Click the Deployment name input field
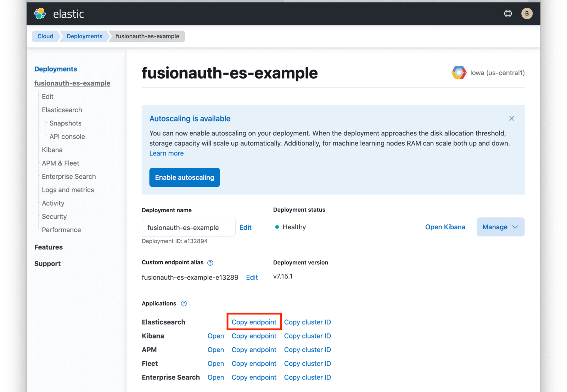567x392 pixels. (x=189, y=227)
